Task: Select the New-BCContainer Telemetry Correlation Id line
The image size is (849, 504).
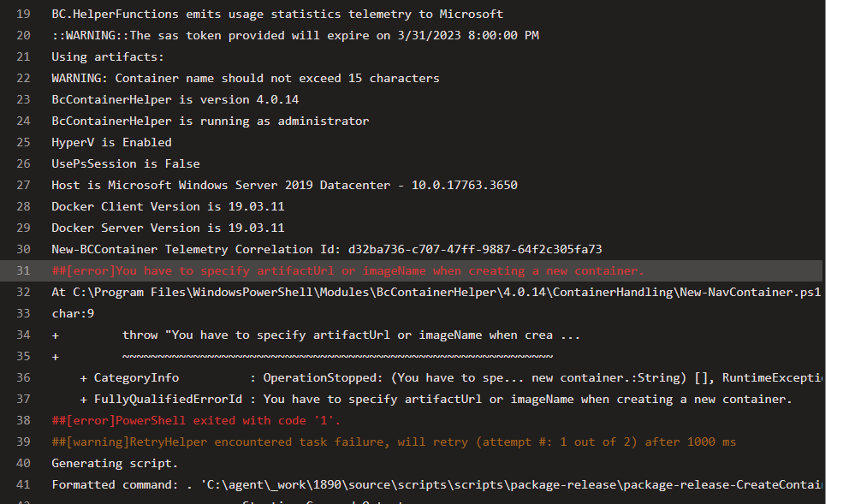Action: pyautogui.click(x=325, y=249)
